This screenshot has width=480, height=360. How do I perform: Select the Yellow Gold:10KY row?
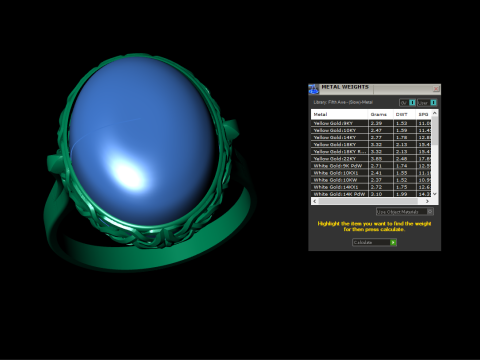[371, 130]
